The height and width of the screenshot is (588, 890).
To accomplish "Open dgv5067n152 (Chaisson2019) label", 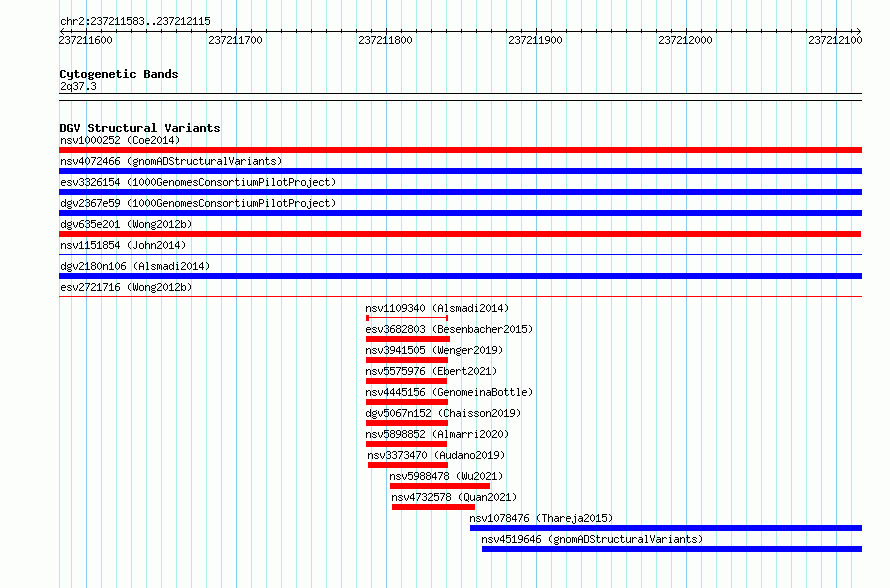I will pyautogui.click(x=443, y=413).
